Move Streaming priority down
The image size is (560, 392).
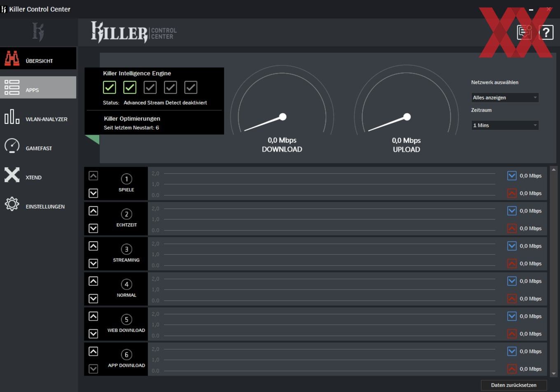pos(93,263)
